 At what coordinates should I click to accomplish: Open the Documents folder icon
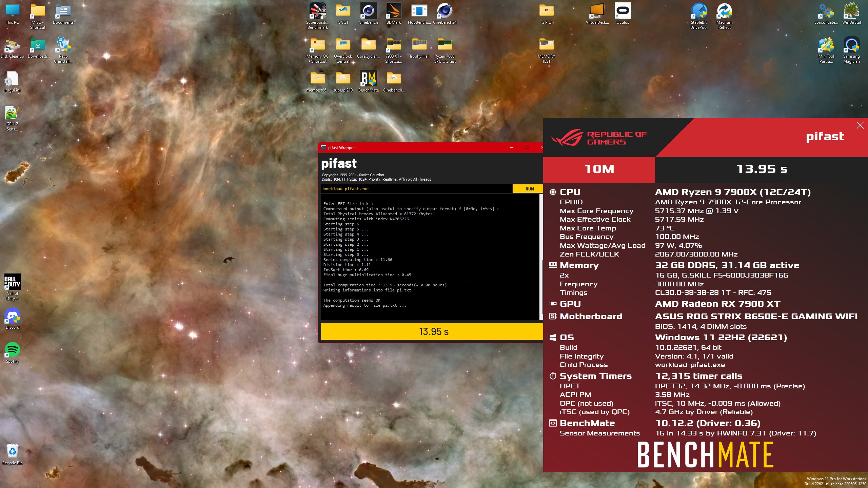[63, 14]
